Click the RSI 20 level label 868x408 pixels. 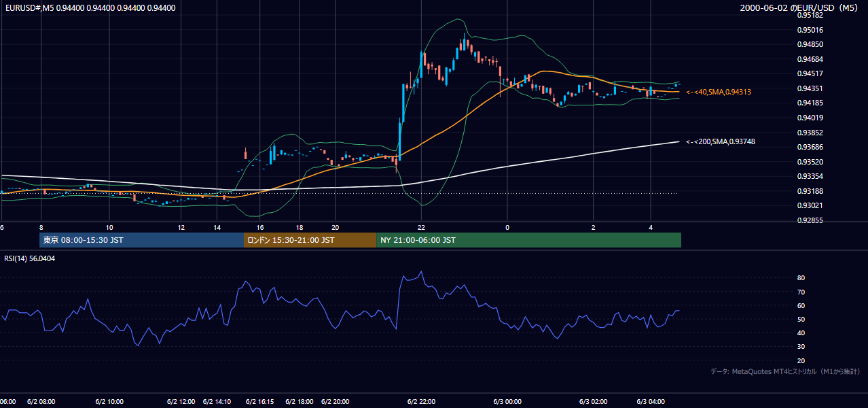(x=801, y=360)
